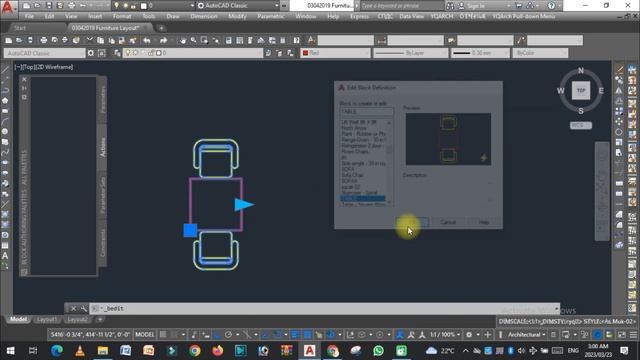640x360 pixels.
Task: Open the ByColor plot style dropdown
Action: click(x=540, y=53)
